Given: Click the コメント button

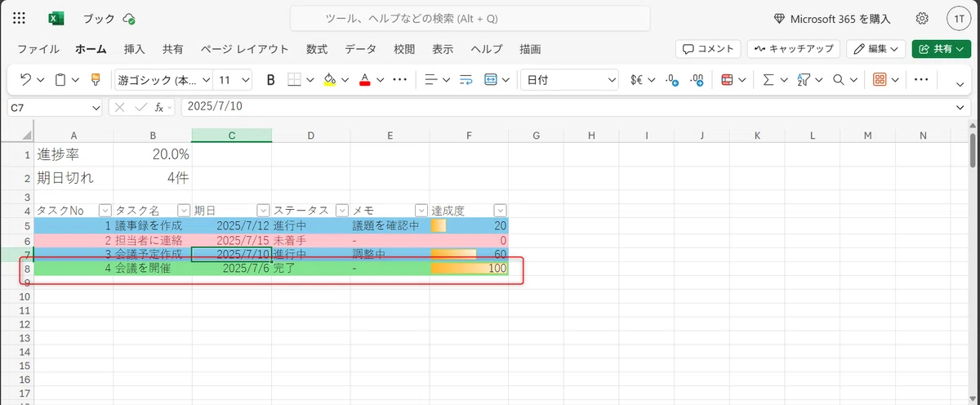Looking at the screenshot, I should point(708,49).
